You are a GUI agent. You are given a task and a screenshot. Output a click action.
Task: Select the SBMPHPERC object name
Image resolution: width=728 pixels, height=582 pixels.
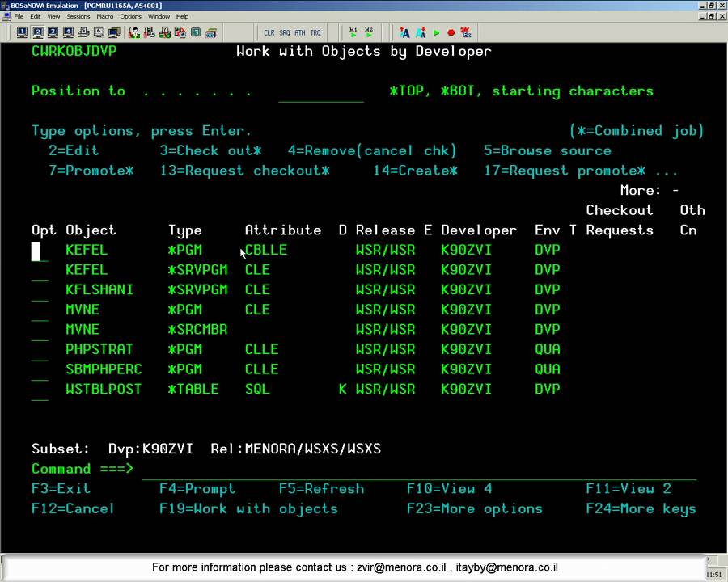click(104, 369)
